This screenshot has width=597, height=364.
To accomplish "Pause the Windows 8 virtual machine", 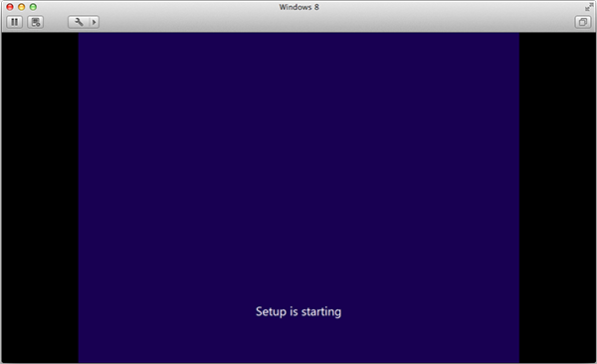I will pyautogui.click(x=15, y=22).
